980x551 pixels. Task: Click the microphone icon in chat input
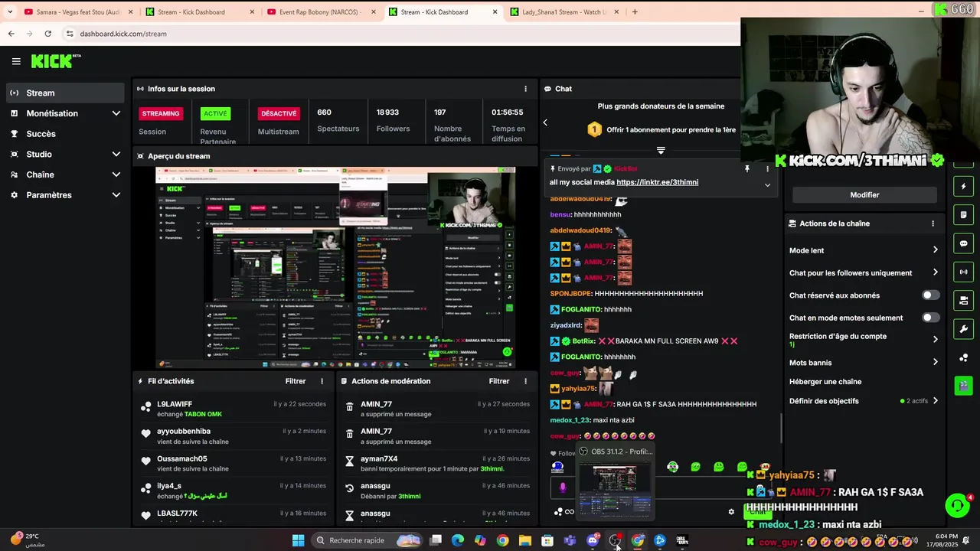563,487
